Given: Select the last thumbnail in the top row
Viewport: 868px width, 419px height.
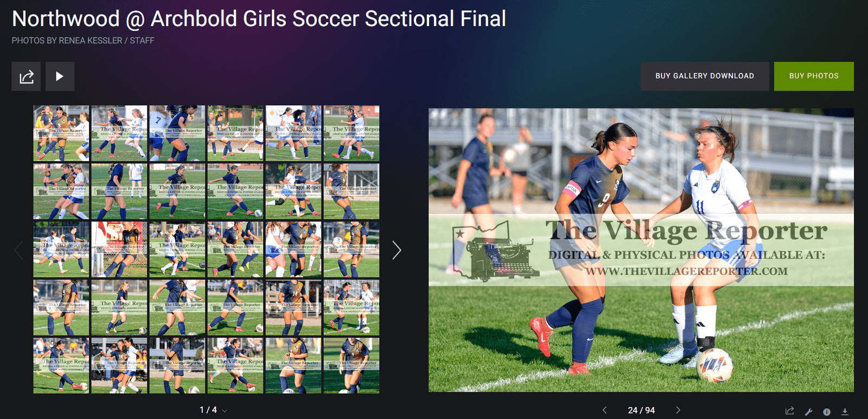Looking at the screenshot, I should (x=352, y=134).
